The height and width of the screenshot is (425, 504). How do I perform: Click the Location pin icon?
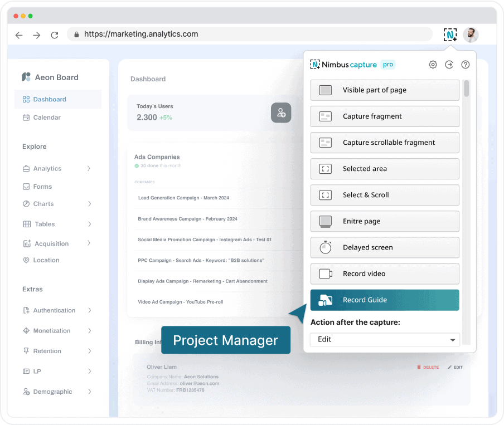[x=26, y=260]
